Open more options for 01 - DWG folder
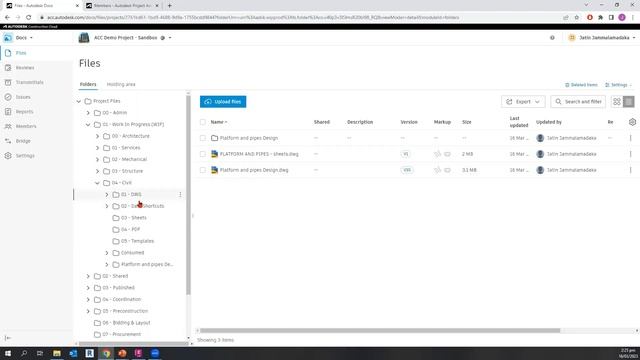 [180, 195]
